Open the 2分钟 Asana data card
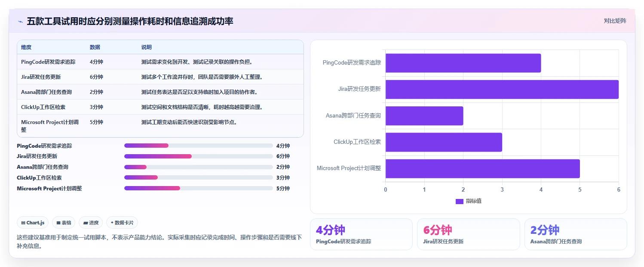This screenshot has width=644, height=267. [x=576, y=234]
